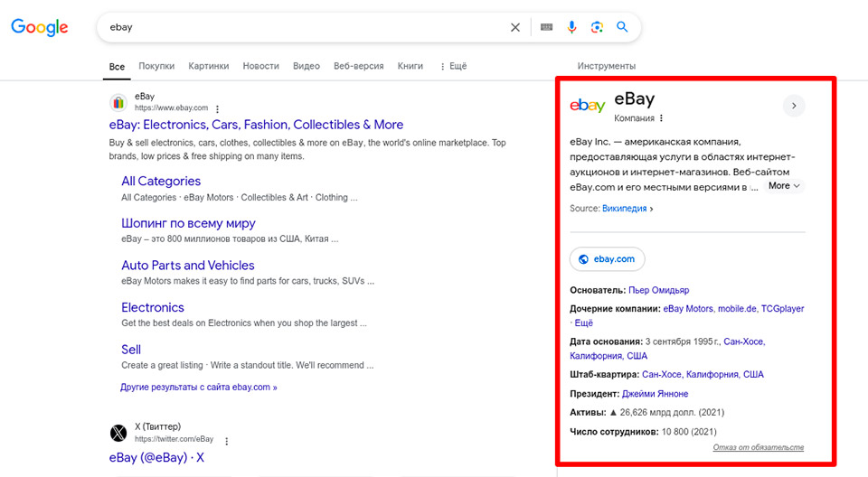Image resolution: width=868 pixels, height=477 pixels.
Task: Open president link Джейми Янноне
Action: point(655,394)
